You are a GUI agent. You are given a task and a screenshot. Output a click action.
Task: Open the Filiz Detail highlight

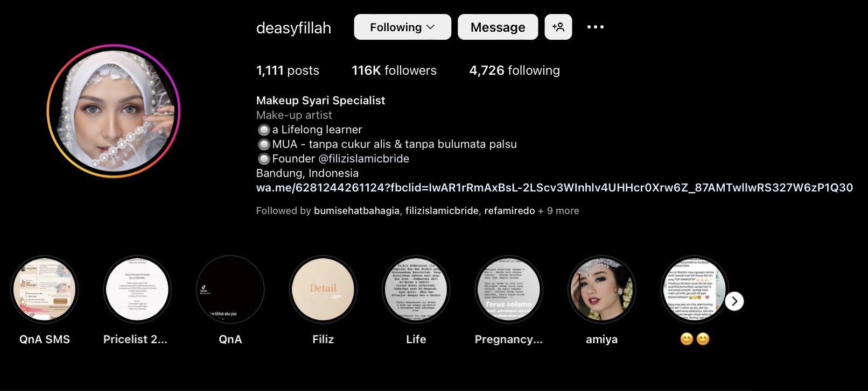tap(323, 289)
